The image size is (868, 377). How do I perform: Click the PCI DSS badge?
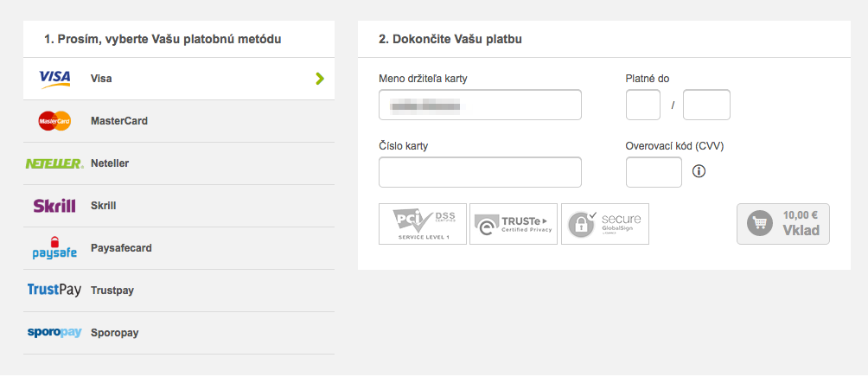[423, 224]
